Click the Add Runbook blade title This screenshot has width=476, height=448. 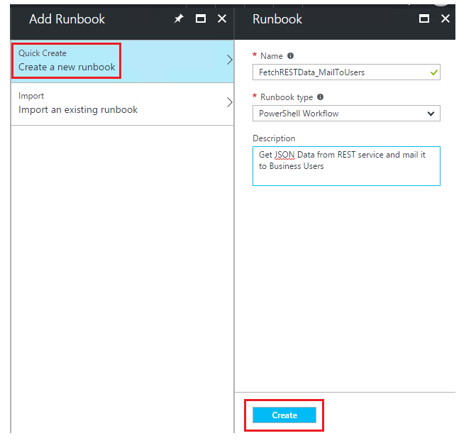tap(67, 19)
